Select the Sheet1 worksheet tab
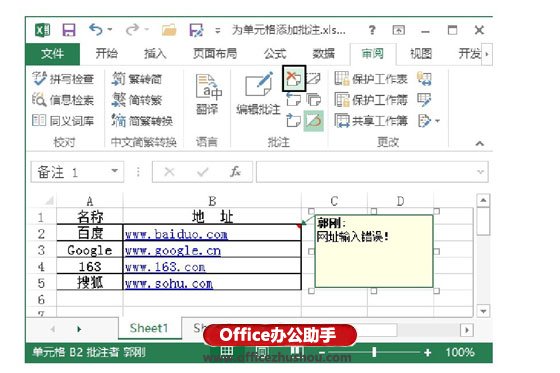The height and width of the screenshot is (373, 560). click(x=149, y=328)
